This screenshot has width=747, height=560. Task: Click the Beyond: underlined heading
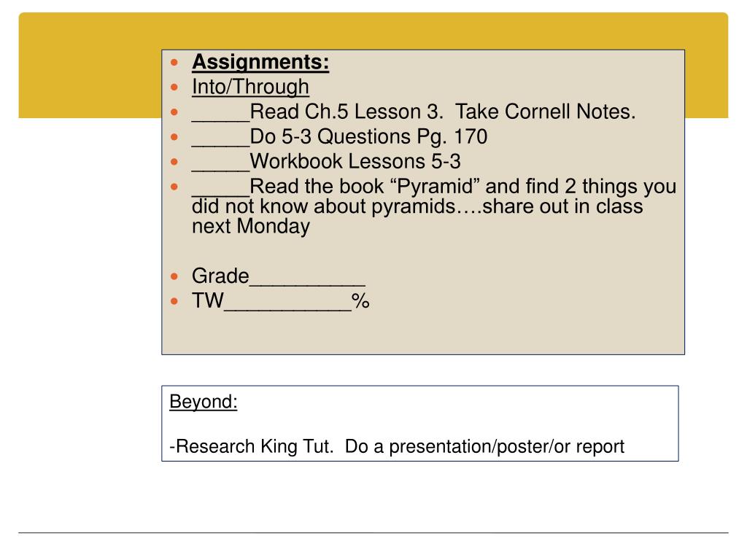[204, 402]
